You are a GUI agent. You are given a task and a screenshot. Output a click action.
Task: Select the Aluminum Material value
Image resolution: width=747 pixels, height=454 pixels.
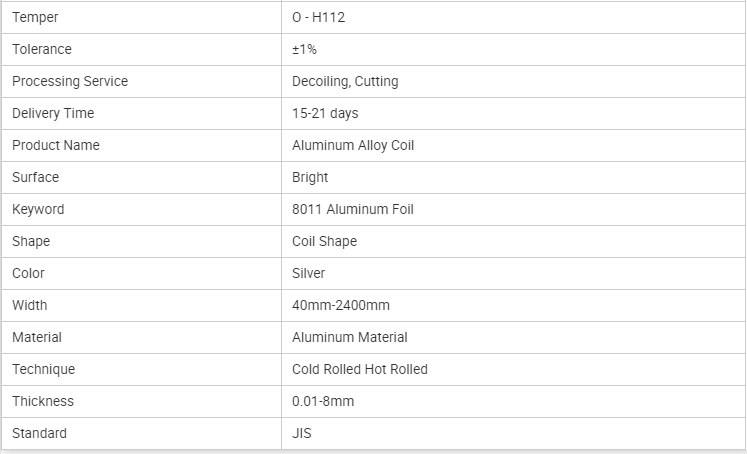click(349, 337)
